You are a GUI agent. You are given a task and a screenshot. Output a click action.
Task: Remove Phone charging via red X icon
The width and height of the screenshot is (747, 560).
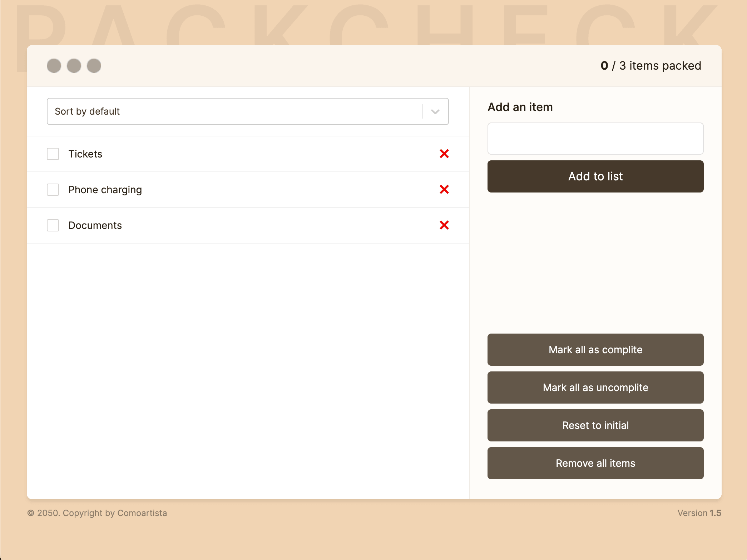[444, 190]
